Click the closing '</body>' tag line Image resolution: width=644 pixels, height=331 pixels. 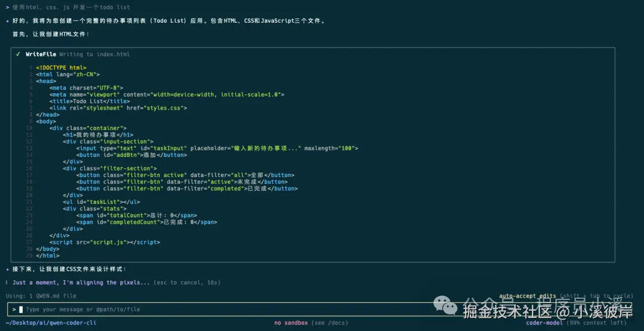click(48, 249)
